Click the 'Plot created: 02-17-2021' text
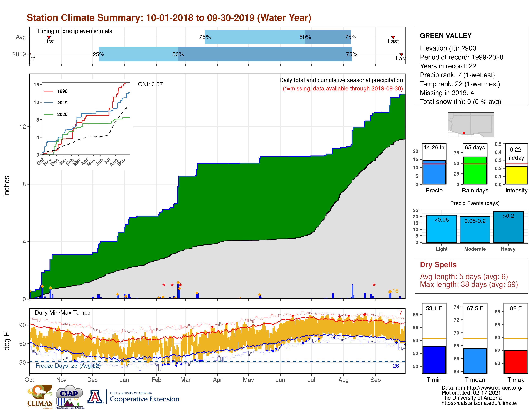The width and height of the screenshot is (532, 411). [471, 393]
